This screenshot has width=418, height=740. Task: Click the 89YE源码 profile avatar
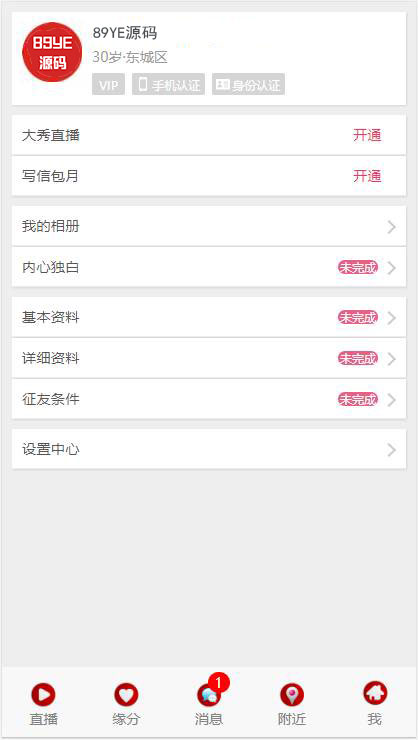coord(52,52)
